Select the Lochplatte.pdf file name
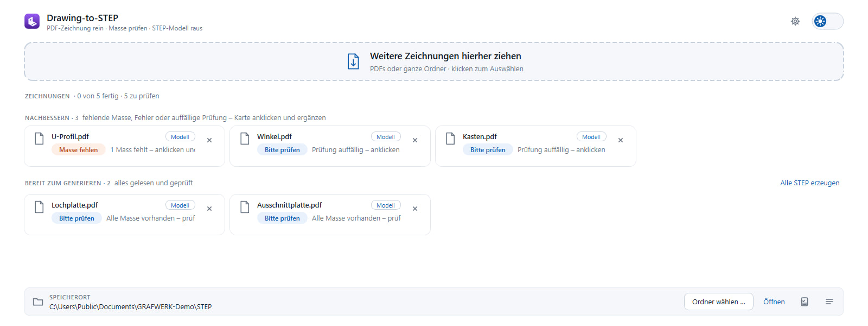The height and width of the screenshot is (326, 868). [x=75, y=205]
